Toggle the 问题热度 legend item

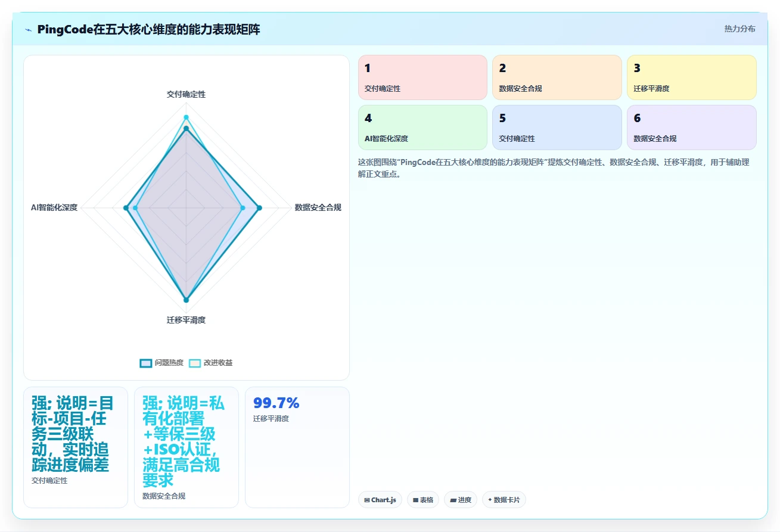coord(161,363)
